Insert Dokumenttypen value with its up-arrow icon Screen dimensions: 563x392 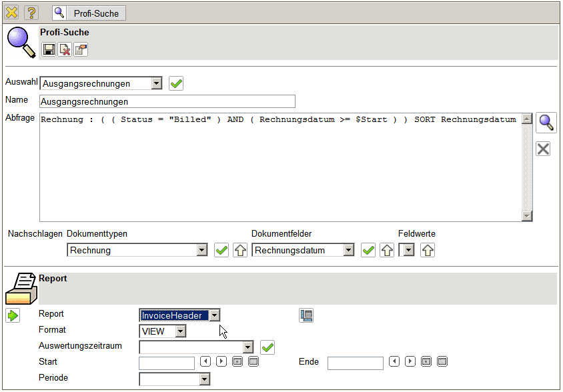click(x=240, y=250)
